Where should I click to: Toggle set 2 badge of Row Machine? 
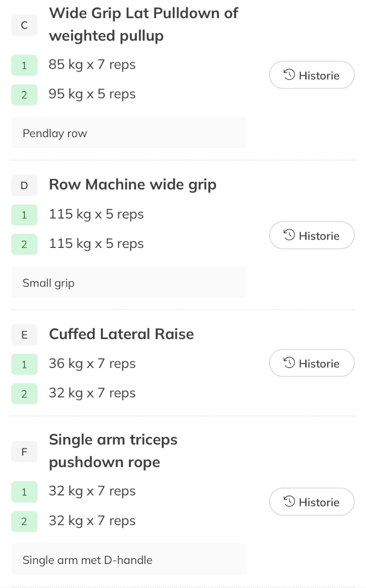pyautogui.click(x=24, y=244)
